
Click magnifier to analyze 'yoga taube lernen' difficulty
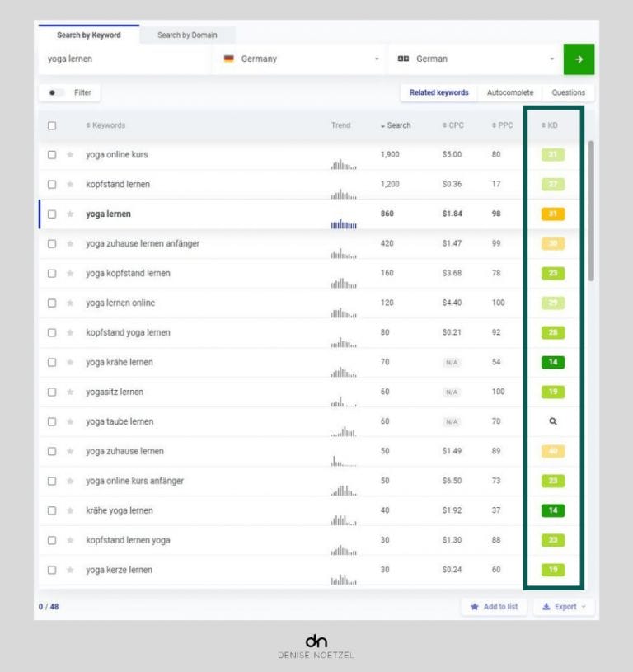(553, 421)
